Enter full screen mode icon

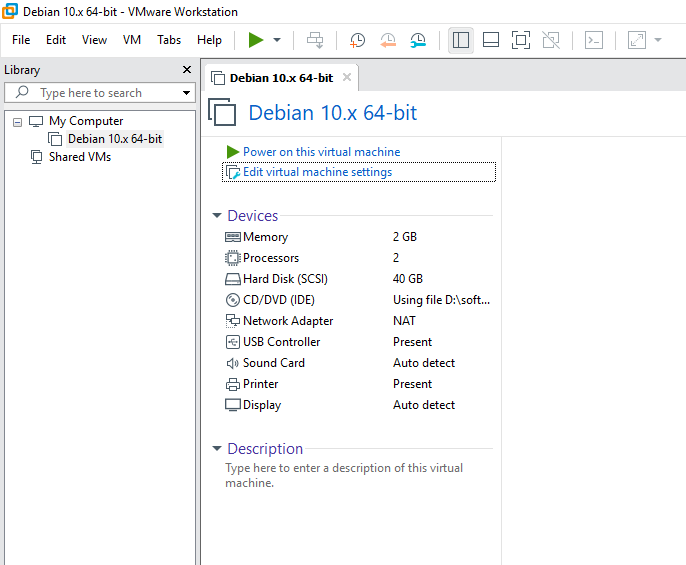[x=521, y=40]
